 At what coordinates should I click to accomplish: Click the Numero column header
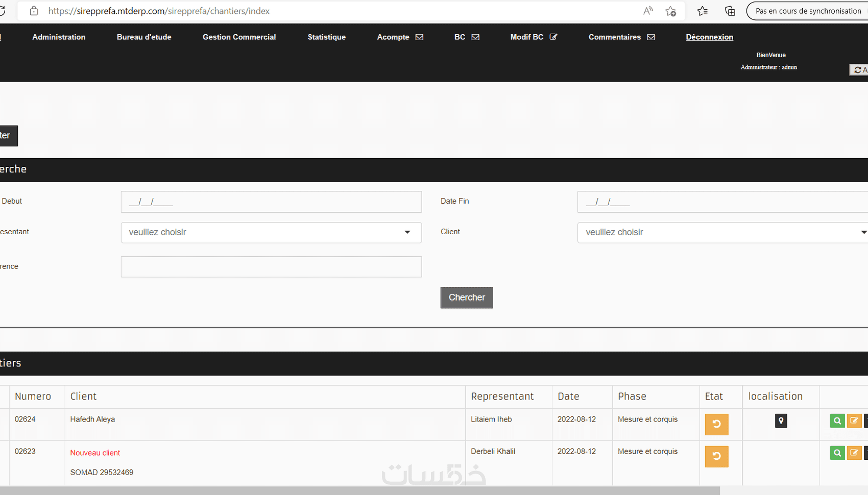point(33,397)
